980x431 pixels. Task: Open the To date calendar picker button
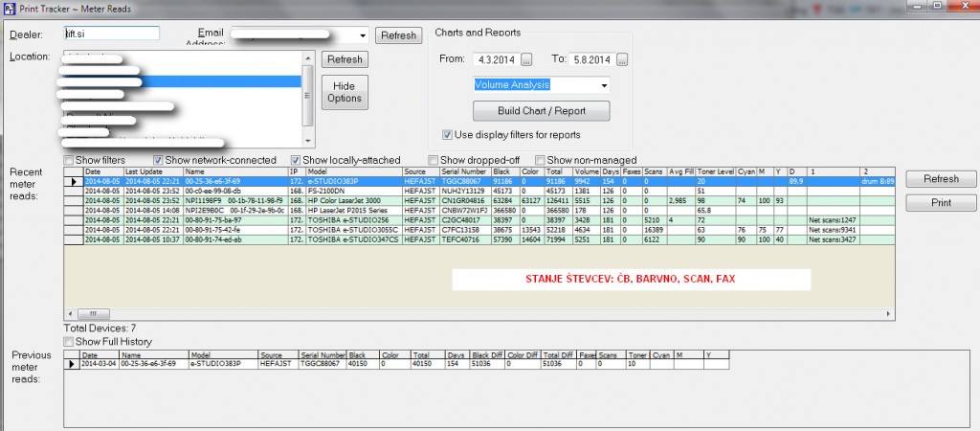coord(622,59)
